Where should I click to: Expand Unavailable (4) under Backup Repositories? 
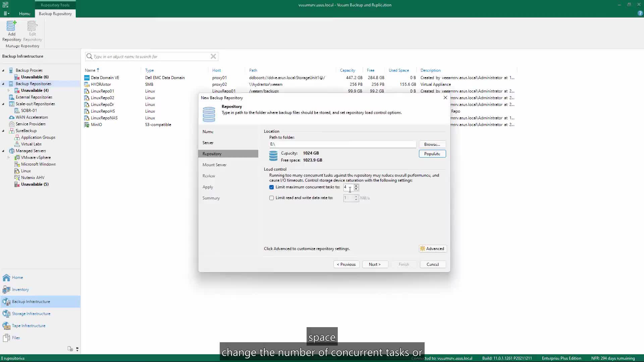(x=9, y=90)
